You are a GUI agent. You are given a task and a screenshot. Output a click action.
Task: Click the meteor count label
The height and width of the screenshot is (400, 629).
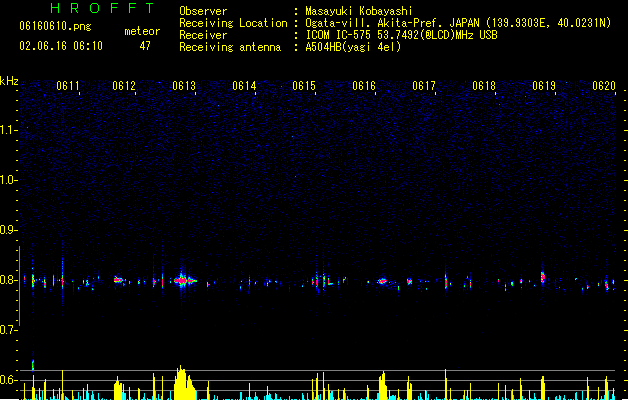(x=142, y=31)
